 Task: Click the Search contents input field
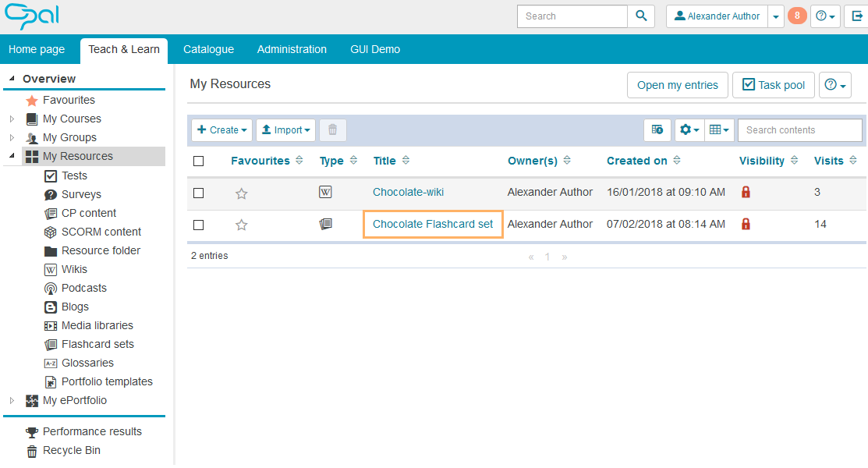pyautogui.click(x=799, y=130)
